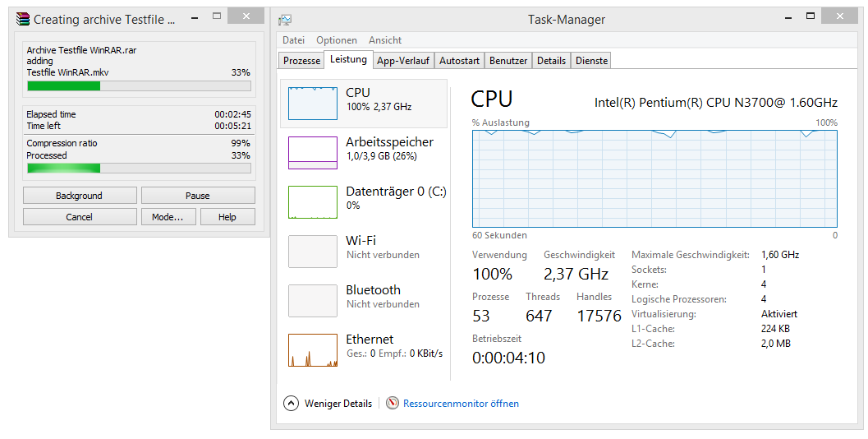Image resolution: width=868 pixels, height=439 pixels.
Task: Click the Betriebszeit value 0:00:04:10
Action: 509,358
